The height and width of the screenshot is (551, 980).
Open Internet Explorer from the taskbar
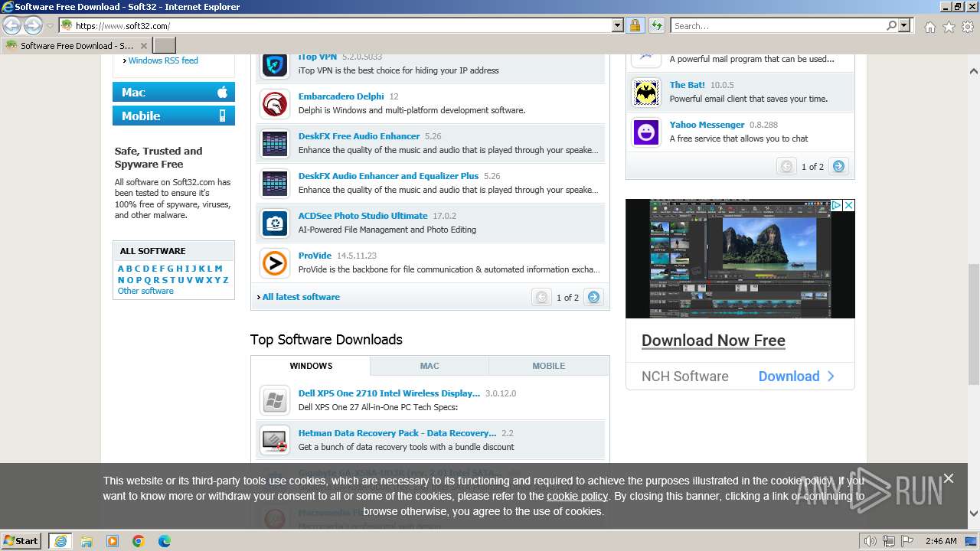tap(60, 541)
